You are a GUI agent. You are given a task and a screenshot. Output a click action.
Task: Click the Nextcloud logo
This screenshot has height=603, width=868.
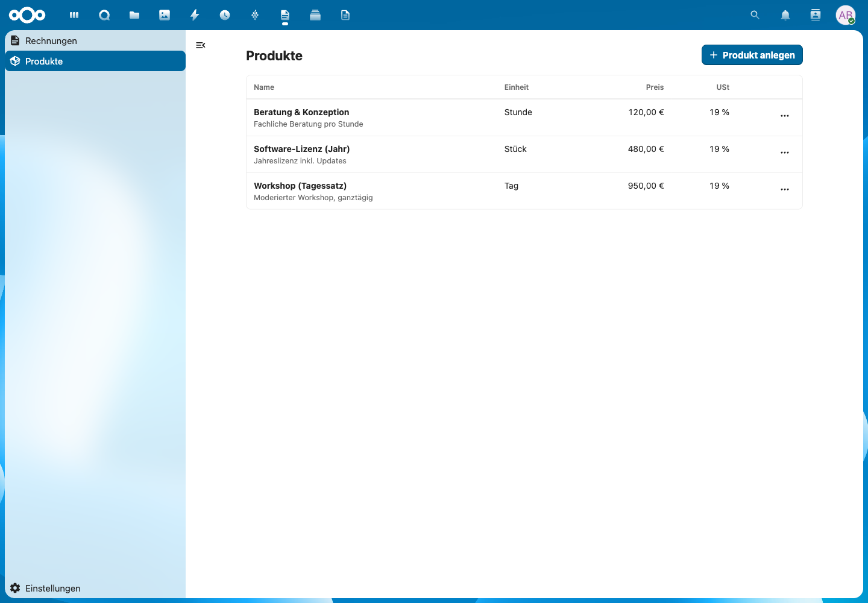tap(27, 15)
